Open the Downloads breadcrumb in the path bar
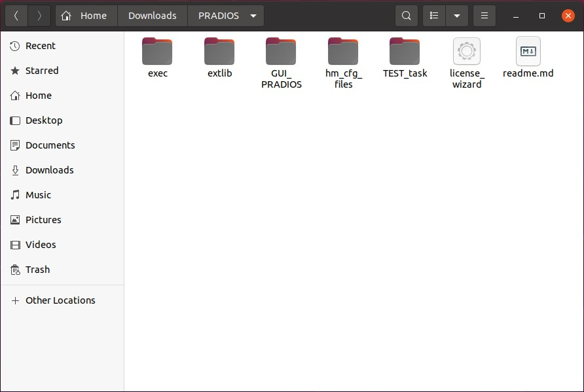Image resolution: width=584 pixels, height=392 pixels. (x=153, y=16)
